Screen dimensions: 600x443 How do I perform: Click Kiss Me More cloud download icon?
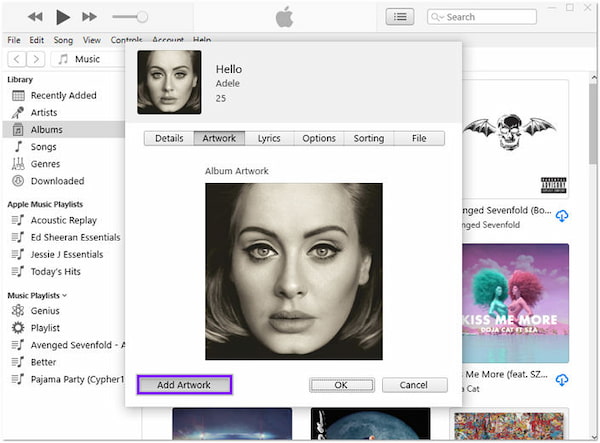pyautogui.click(x=561, y=380)
